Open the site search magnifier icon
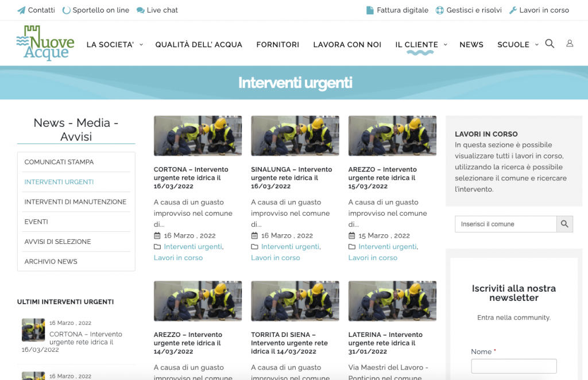The image size is (588, 380). [550, 44]
